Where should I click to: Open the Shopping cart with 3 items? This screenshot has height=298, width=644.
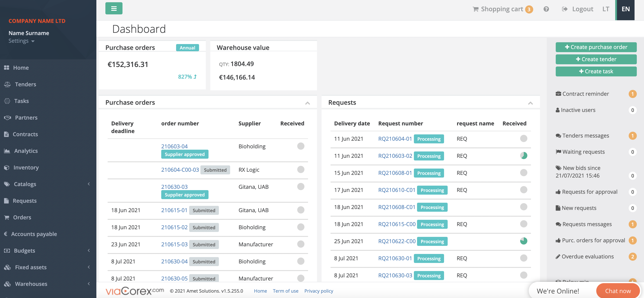coord(502,9)
